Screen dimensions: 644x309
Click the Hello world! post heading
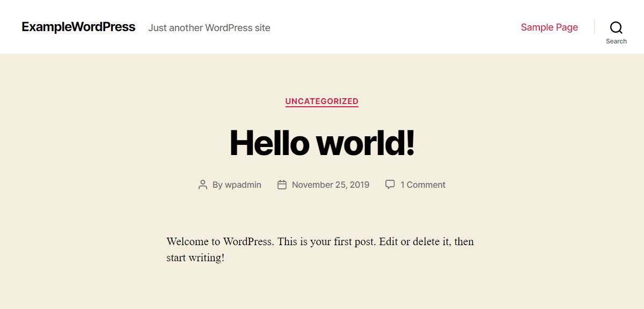pyautogui.click(x=322, y=143)
